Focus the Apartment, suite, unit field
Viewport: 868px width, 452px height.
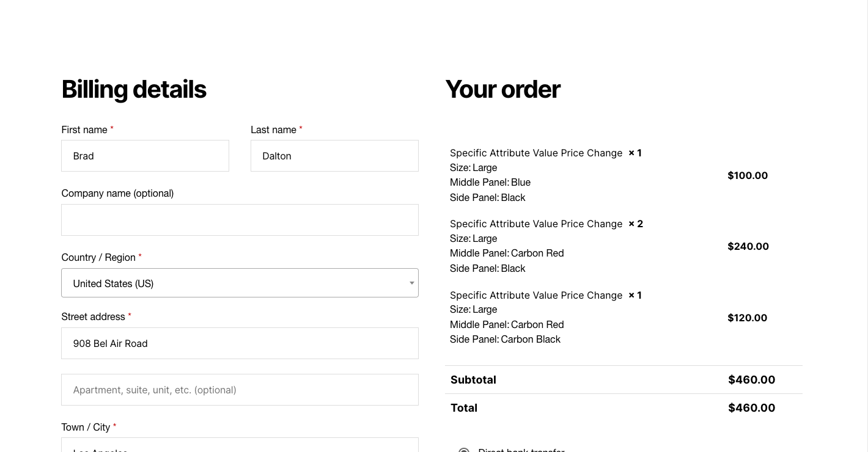pyautogui.click(x=240, y=390)
